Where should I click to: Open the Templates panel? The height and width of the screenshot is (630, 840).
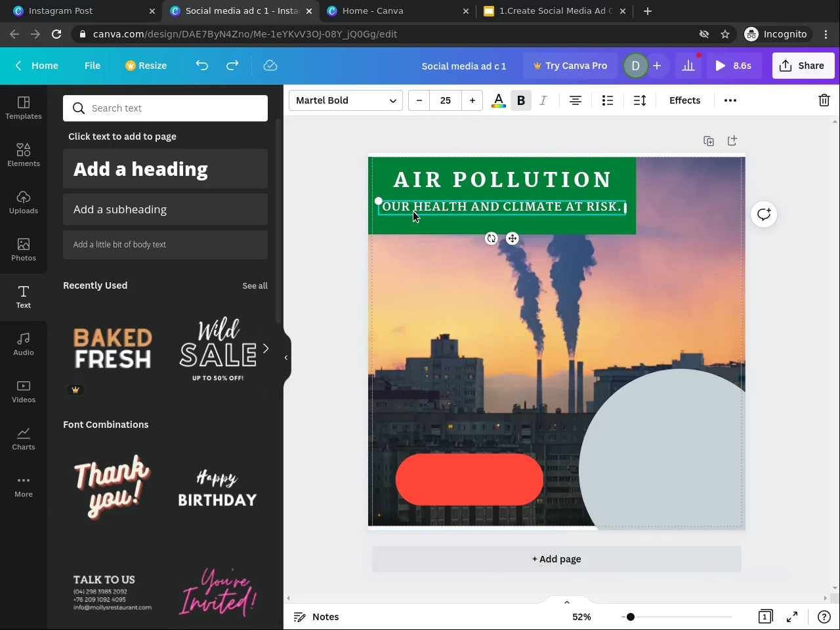tap(24, 108)
